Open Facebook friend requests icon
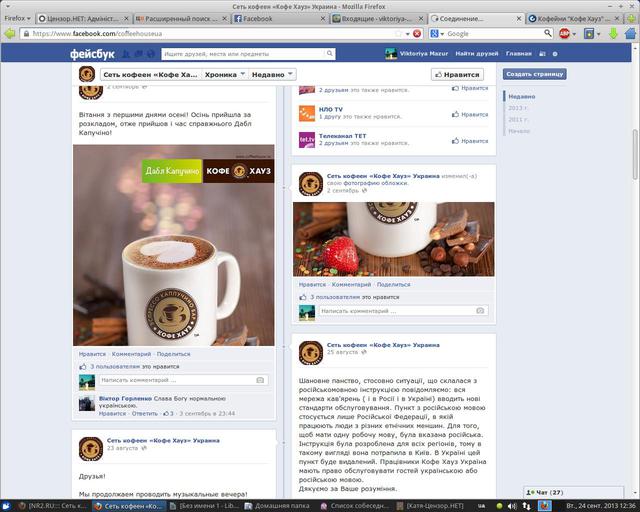The height and width of the screenshot is (512, 640). coord(126,54)
